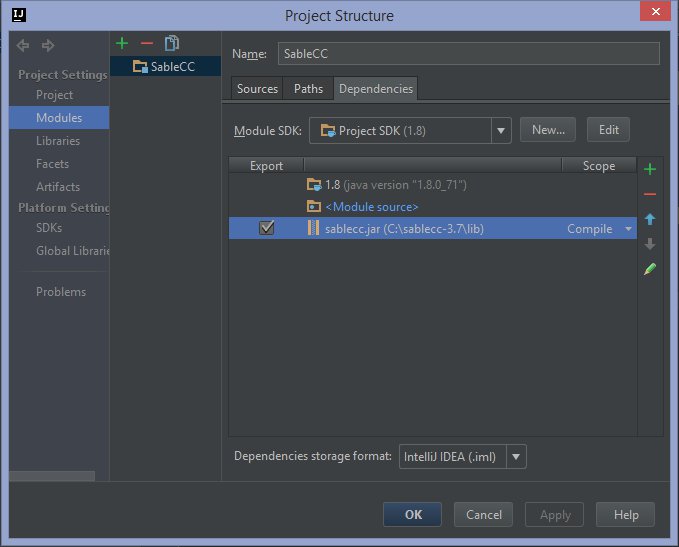Click the IntelliJ IDEA logo icon
This screenshot has height=547, width=679.
(19, 15)
